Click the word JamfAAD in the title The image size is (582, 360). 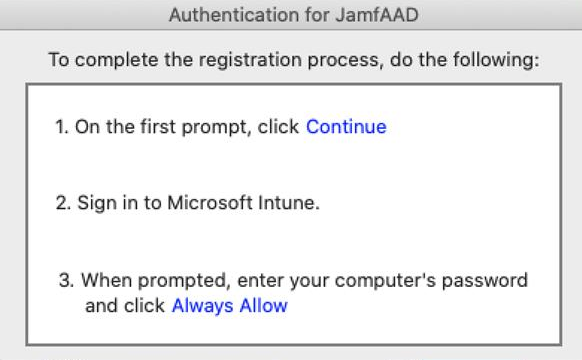377,15
